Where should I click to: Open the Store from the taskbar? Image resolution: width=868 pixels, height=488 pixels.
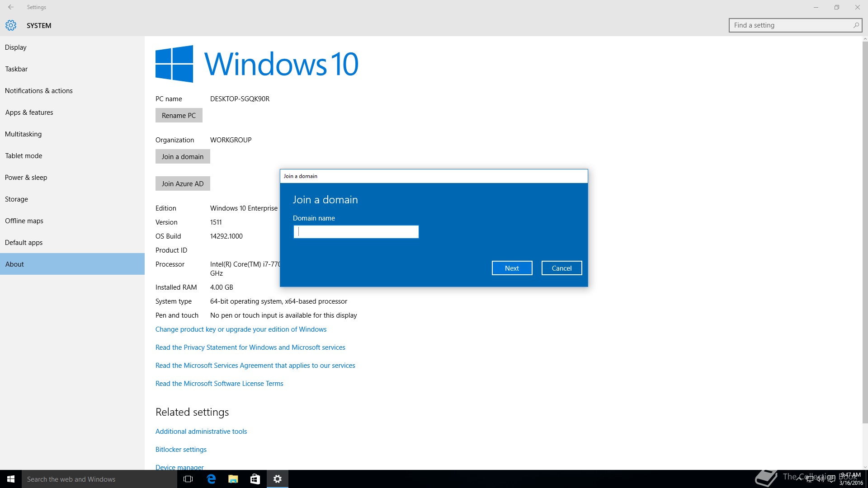pos(255,479)
